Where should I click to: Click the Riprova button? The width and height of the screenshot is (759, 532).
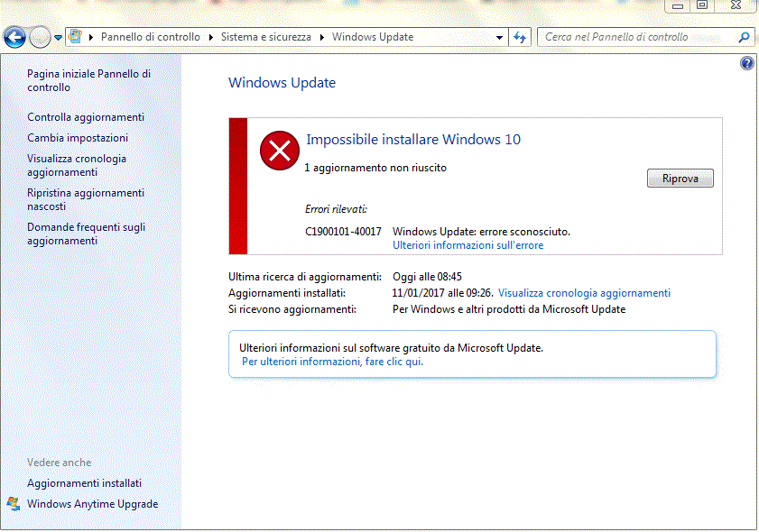pos(680,178)
